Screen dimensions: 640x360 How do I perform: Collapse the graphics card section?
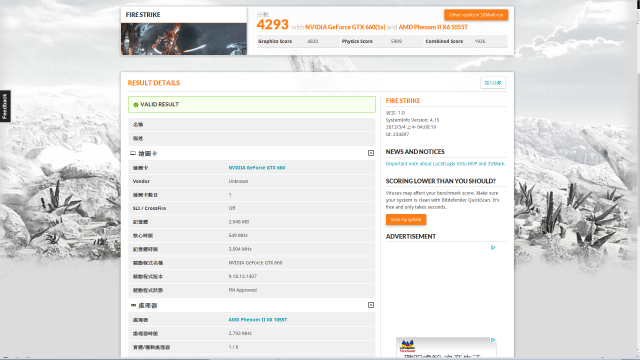click(x=371, y=153)
